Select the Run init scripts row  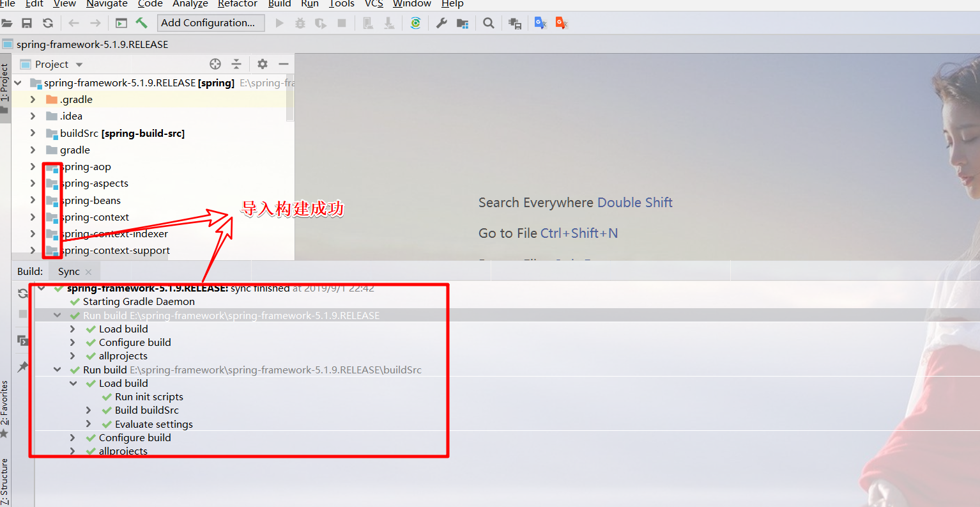pos(149,397)
